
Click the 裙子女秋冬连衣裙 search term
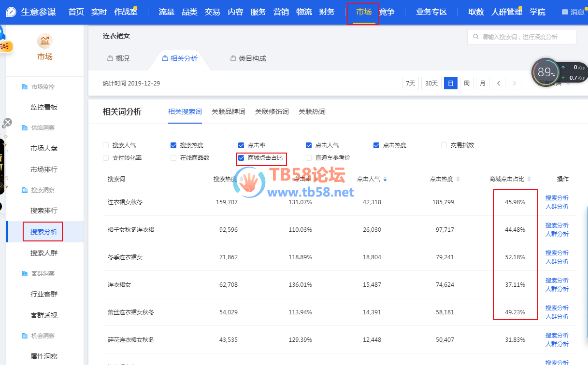131,230
